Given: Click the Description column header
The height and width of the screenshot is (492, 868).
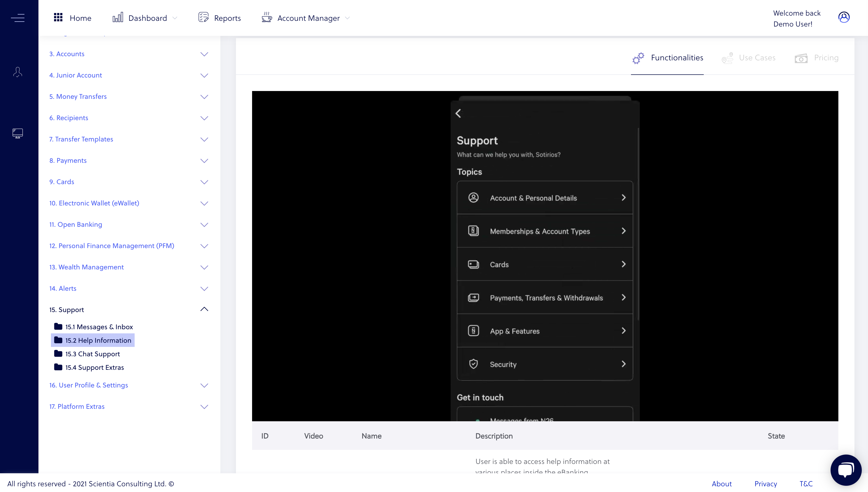Looking at the screenshot, I should 494,436.
